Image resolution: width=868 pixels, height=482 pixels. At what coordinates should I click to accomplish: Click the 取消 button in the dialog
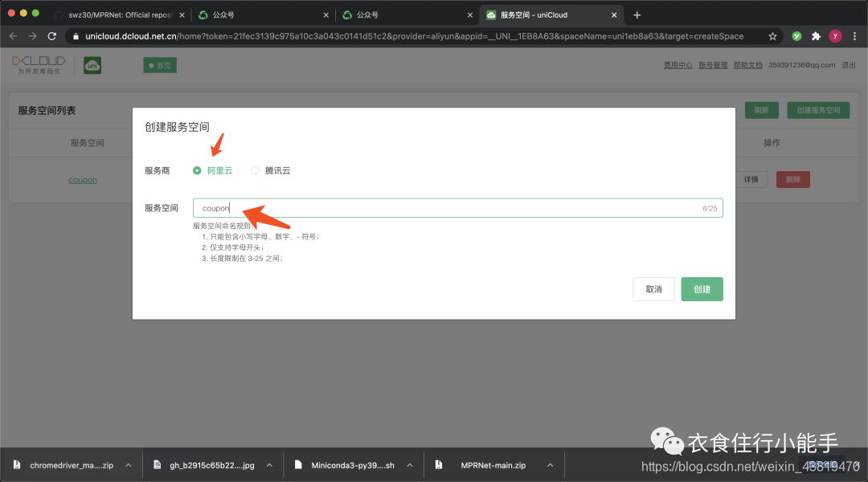coord(653,289)
